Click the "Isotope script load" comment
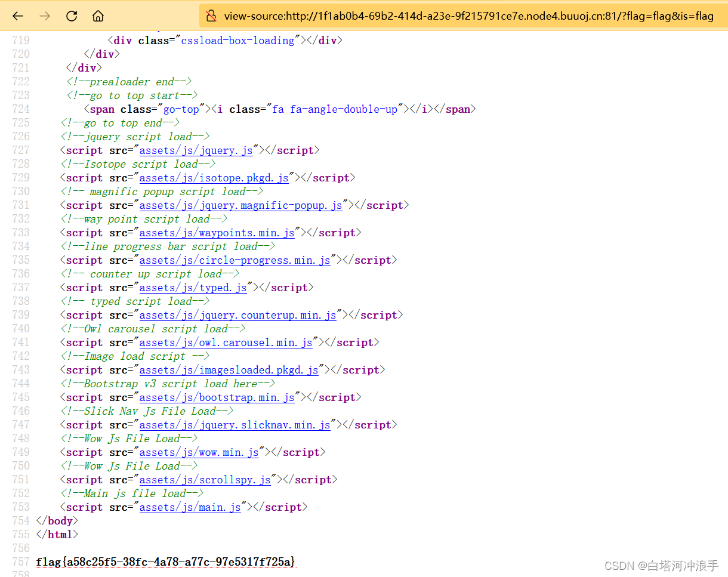The height and width of the screenshot is (577, 728). [138, 164]
